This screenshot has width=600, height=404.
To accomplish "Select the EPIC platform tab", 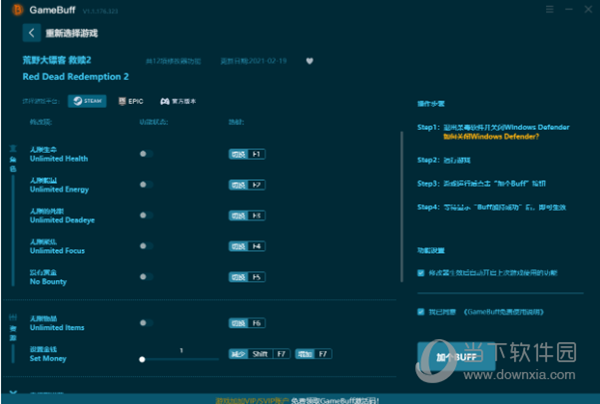I will pyautogui.click(x=131, y=101).
